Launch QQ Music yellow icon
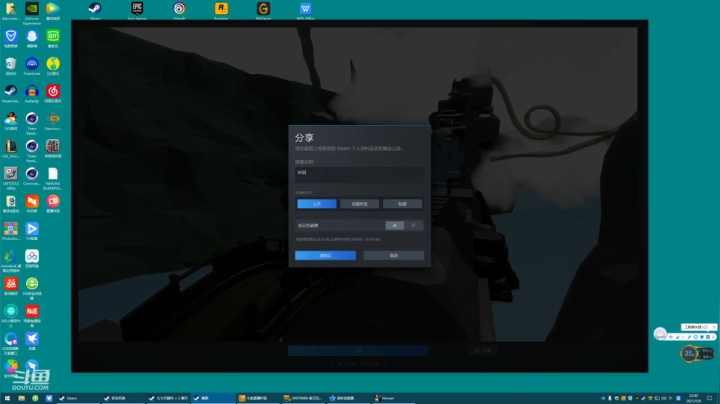This screenshot has width=720, height=404. (53, 66)
